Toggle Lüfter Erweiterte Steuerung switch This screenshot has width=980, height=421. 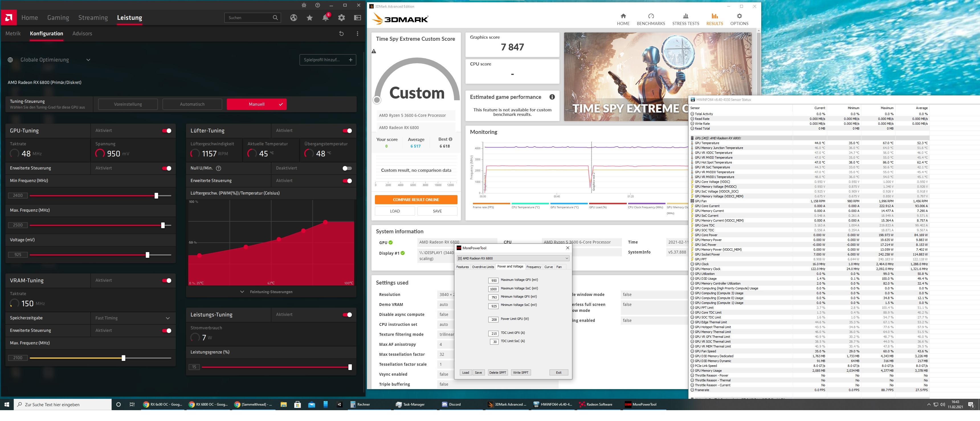pos(347,181)
